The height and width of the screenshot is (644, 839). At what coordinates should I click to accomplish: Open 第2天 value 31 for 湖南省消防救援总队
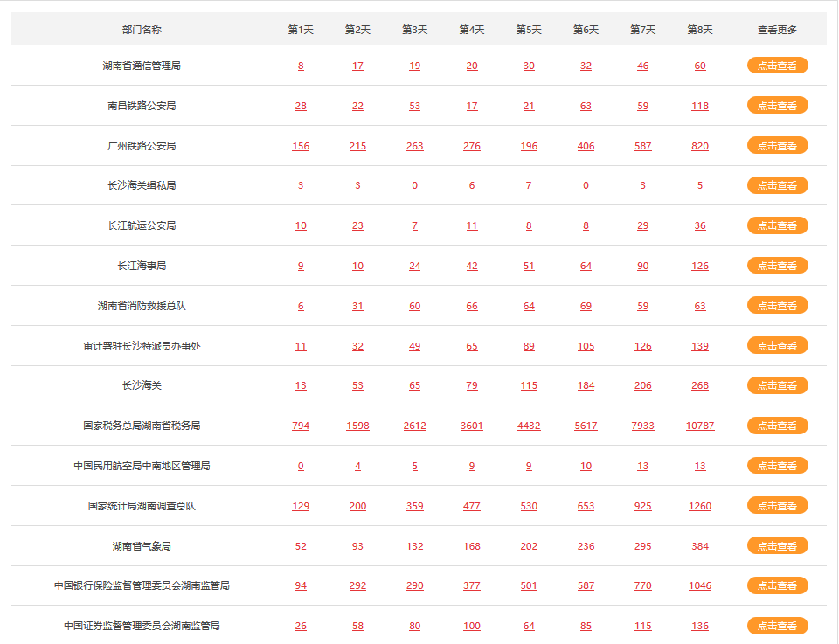coord(357,306)
